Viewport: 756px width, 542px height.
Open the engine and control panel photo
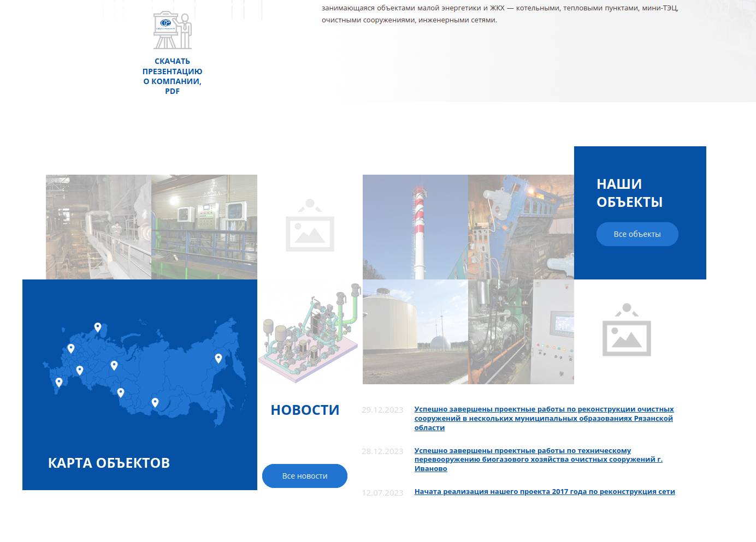tap(521, 332)
